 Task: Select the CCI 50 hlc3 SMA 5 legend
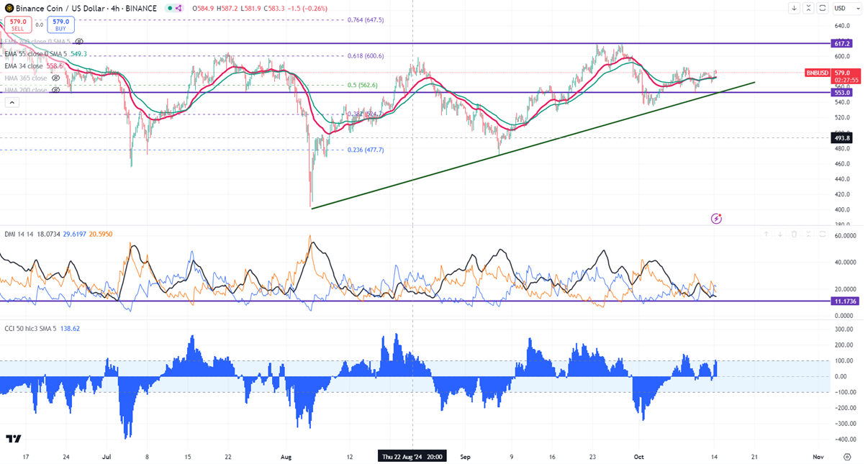pyautogui.click(x=32, y=329)
